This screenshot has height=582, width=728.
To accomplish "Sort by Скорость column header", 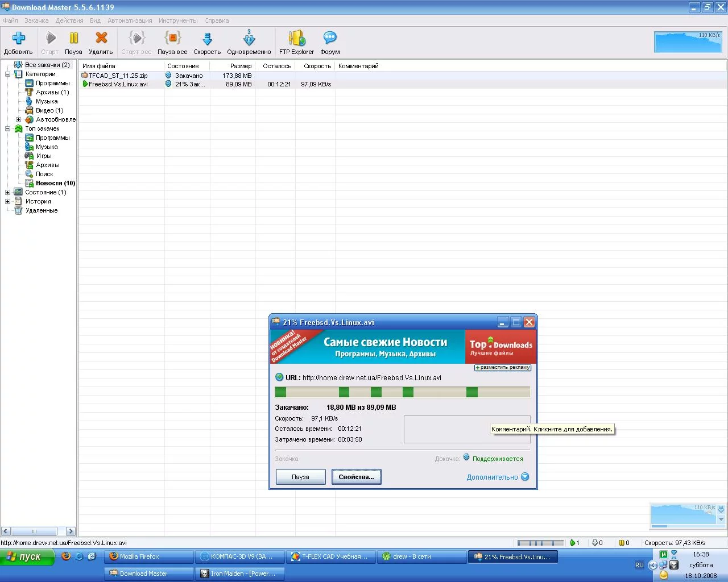I will tap(315, 66).
